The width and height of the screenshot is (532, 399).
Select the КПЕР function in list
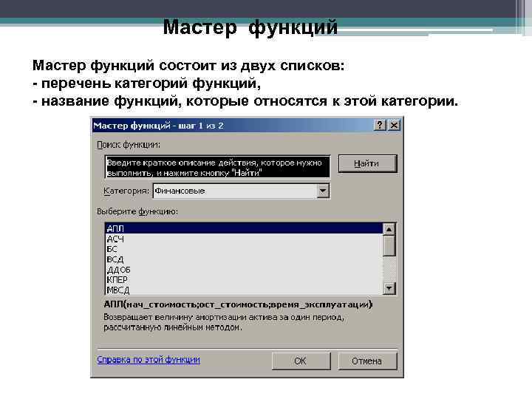point(244,279)
